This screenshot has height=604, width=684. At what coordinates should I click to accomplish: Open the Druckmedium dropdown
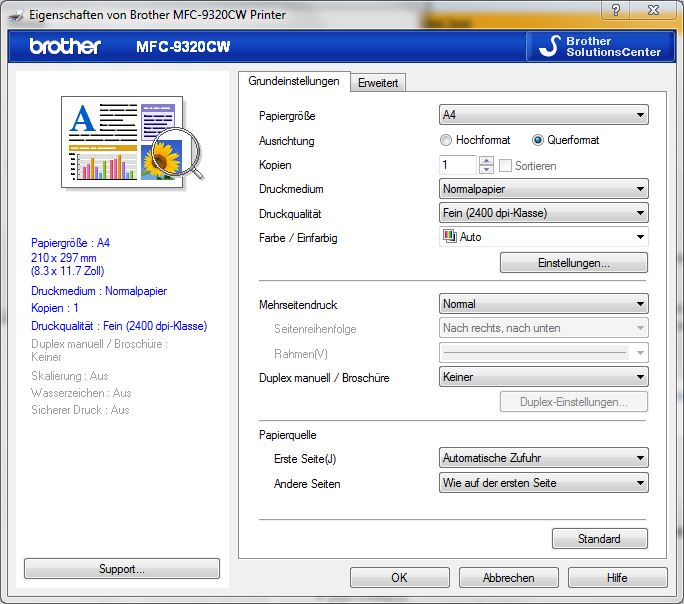[544, 189]
